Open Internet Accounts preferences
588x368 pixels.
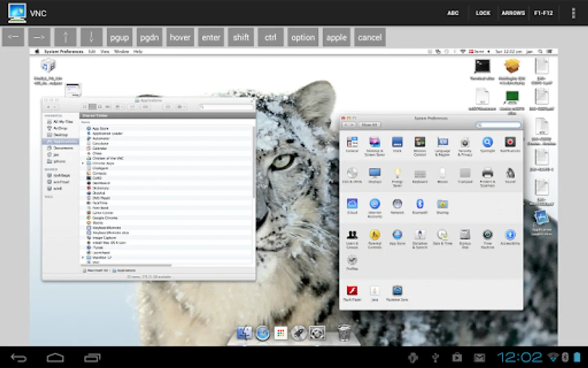click(x=375, y=208)
